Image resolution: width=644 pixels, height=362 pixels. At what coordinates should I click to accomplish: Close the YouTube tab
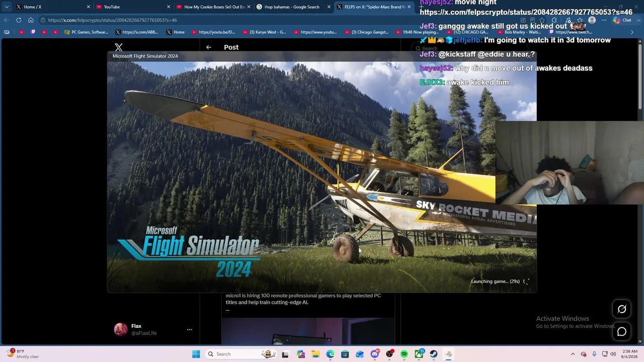(169, 7)
